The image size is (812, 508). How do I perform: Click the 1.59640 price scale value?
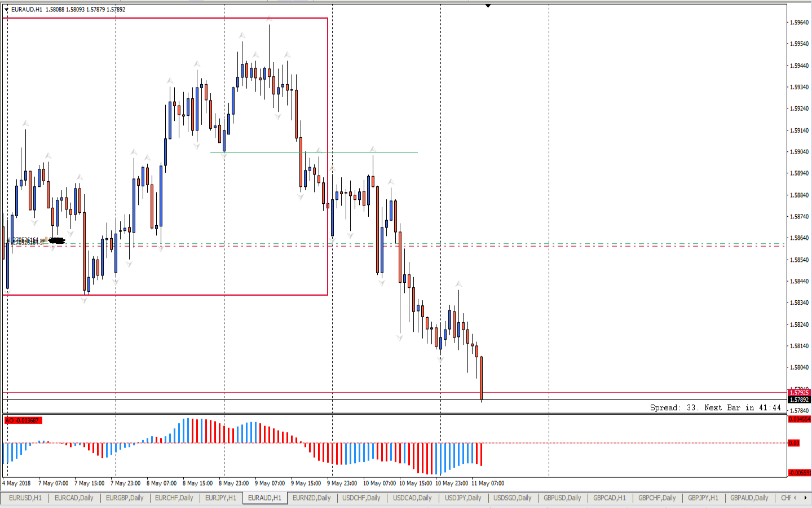(799, 23)
